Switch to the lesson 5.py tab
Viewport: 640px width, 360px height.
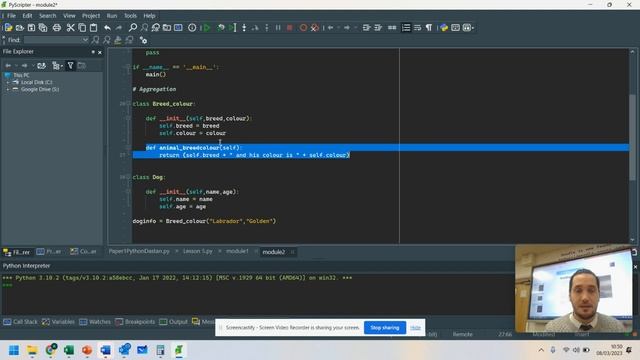click(x=198, y=251)
